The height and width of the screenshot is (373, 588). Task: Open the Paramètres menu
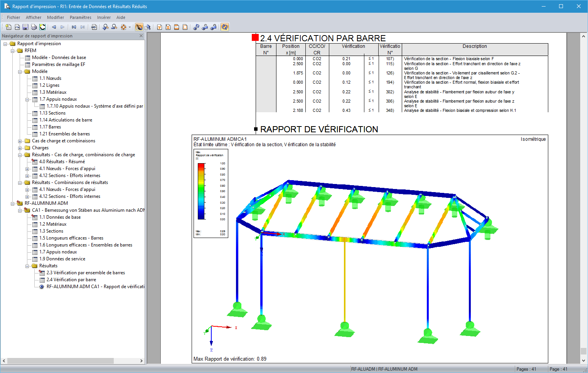(81, 17)
